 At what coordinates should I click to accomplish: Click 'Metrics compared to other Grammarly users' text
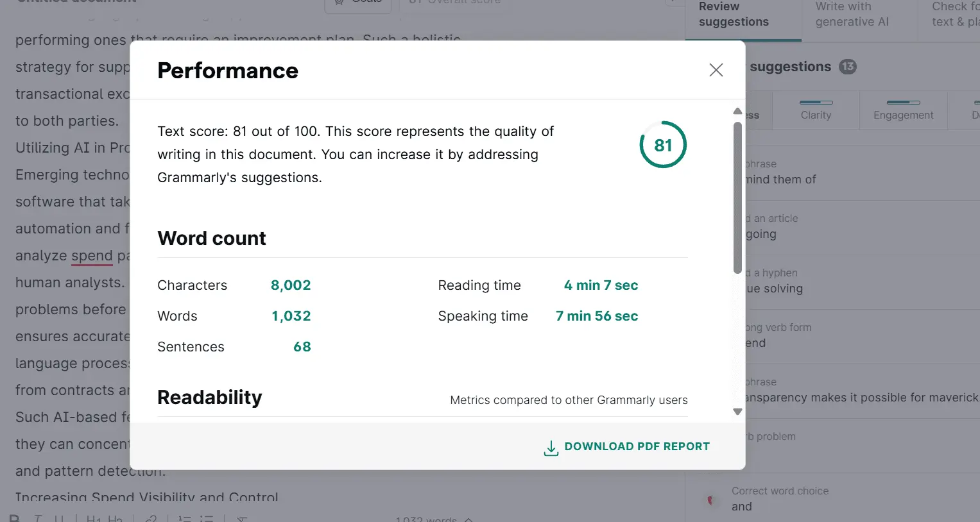tap(569, 400)
